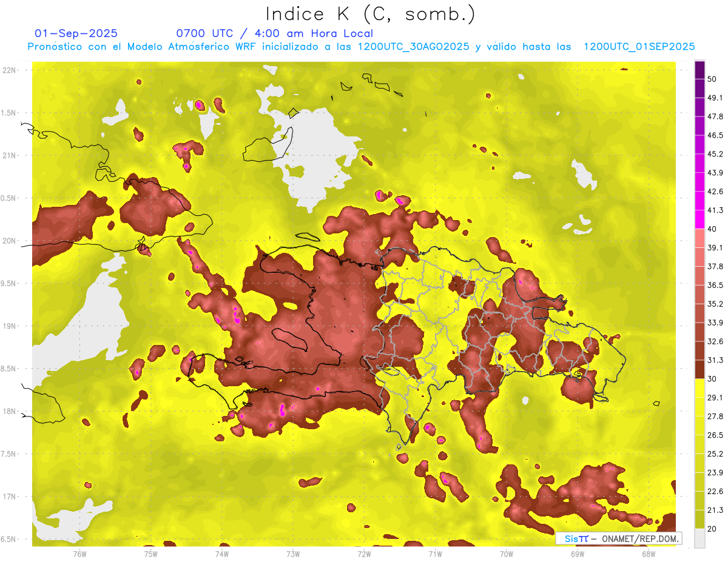
Task: Click the gray swatch below legend value 20
Action: click(x=699, y=538)
